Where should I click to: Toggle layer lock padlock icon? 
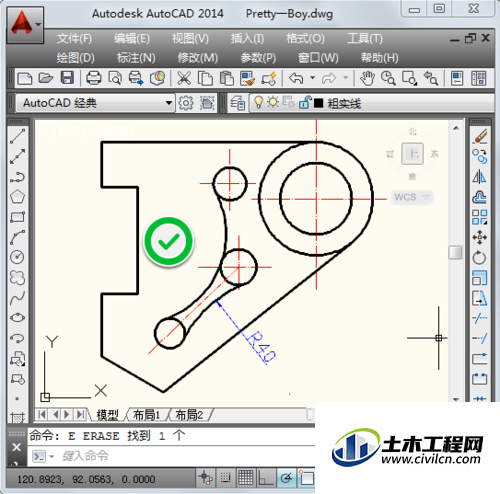tap(305, 102)
